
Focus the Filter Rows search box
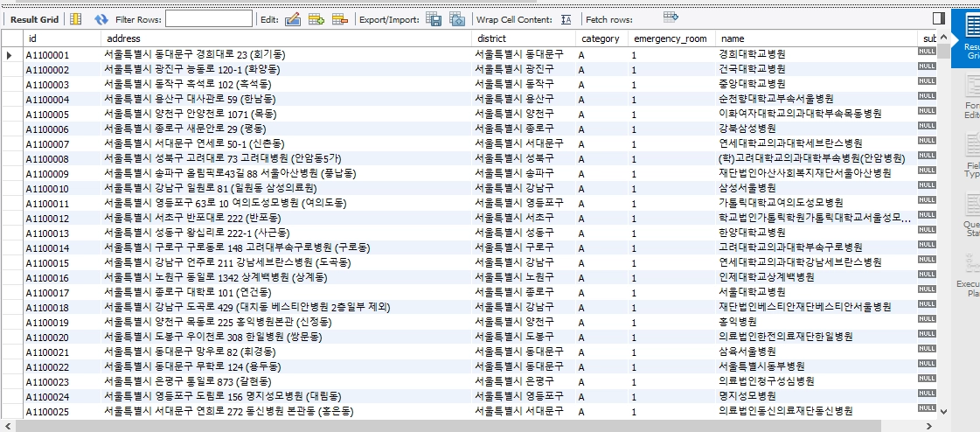209,18
